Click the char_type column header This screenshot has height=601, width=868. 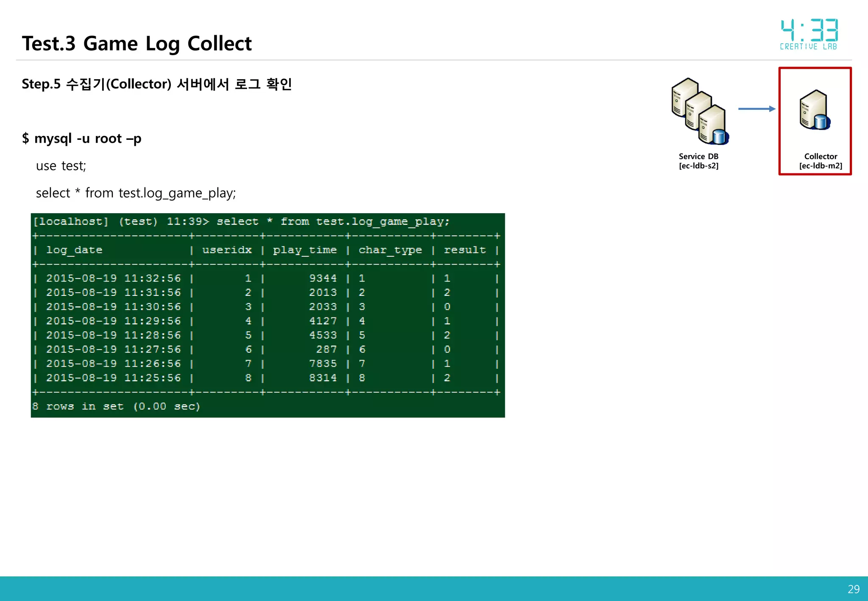[390, 250]
